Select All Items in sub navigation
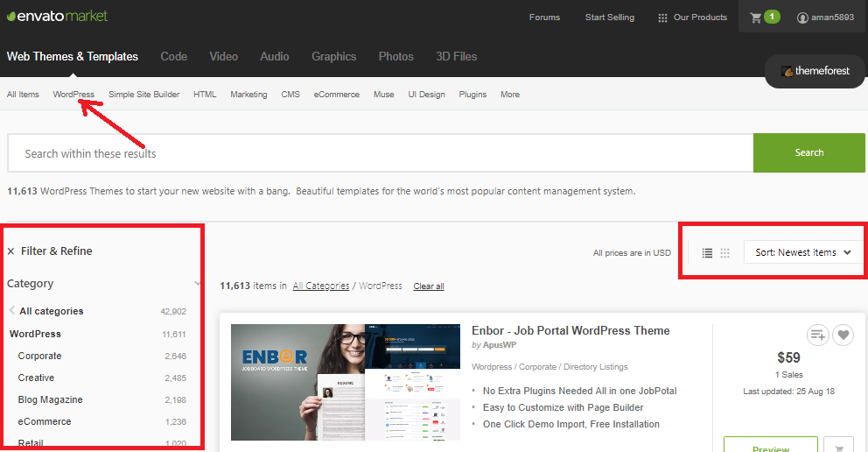 (x=23, y=95)
